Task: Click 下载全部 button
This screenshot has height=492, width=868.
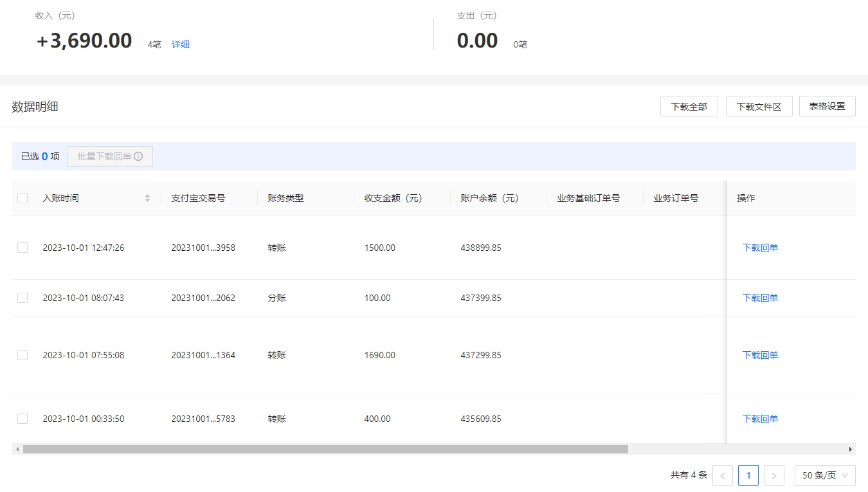Action: pos(689,106)
